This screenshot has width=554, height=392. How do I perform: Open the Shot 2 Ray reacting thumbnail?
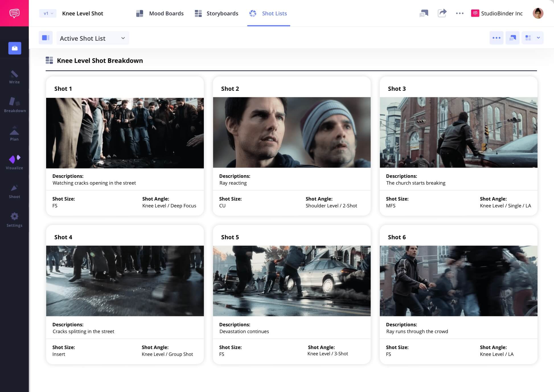tap(292, 132)
